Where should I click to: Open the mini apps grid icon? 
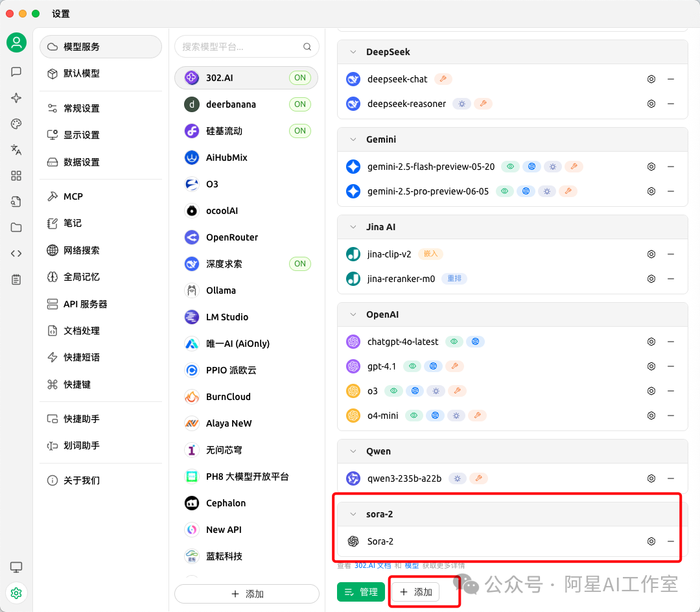click(16, 176)
